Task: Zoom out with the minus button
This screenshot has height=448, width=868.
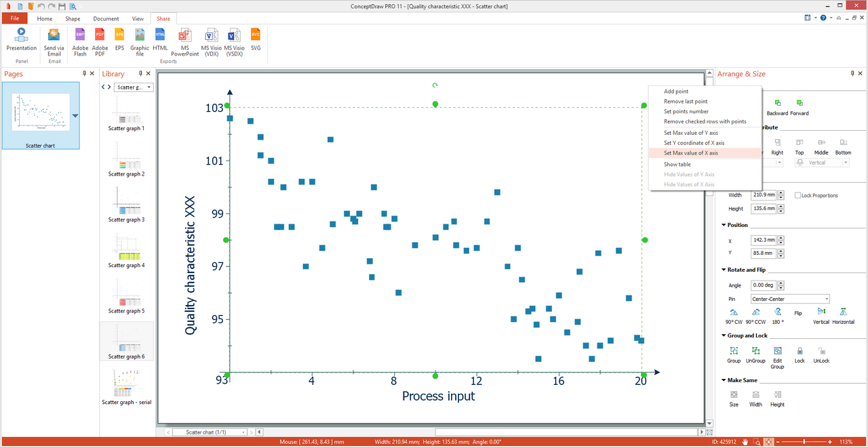Action: 778,442
